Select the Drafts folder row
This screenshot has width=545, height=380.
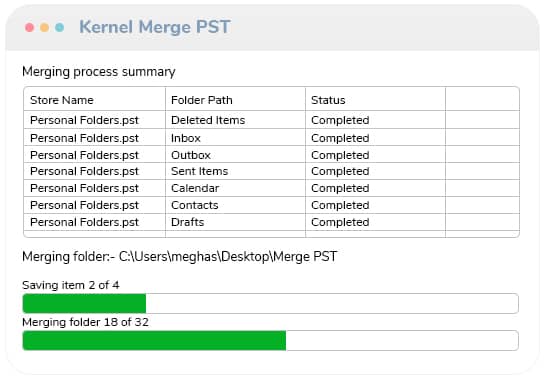271,222
